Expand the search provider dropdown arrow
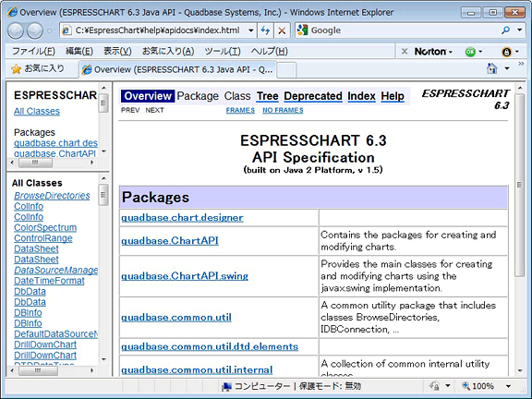The width and height of the screenshot is (532, 399). coord(519,30)
